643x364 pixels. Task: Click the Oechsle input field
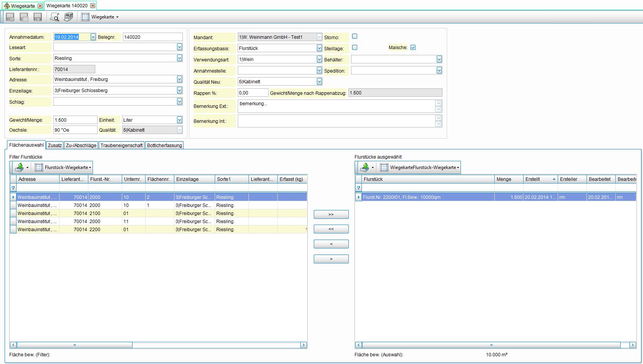coord(75,130)
